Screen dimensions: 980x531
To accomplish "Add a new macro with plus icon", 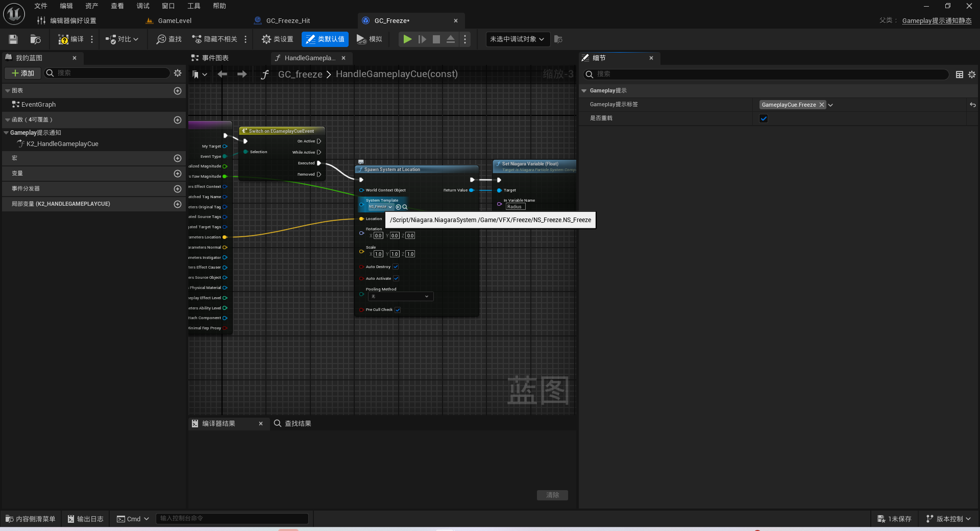I will click(178, 158).
